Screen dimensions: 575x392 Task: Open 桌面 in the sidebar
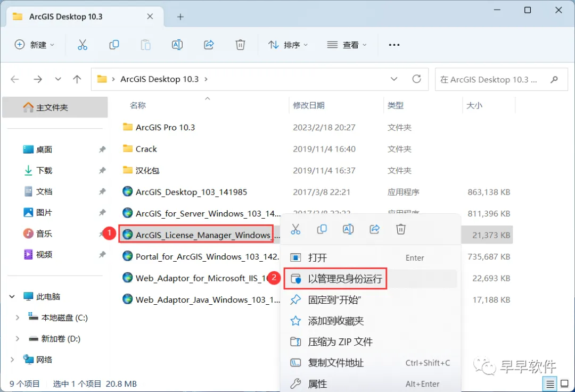tap(44, 149)
